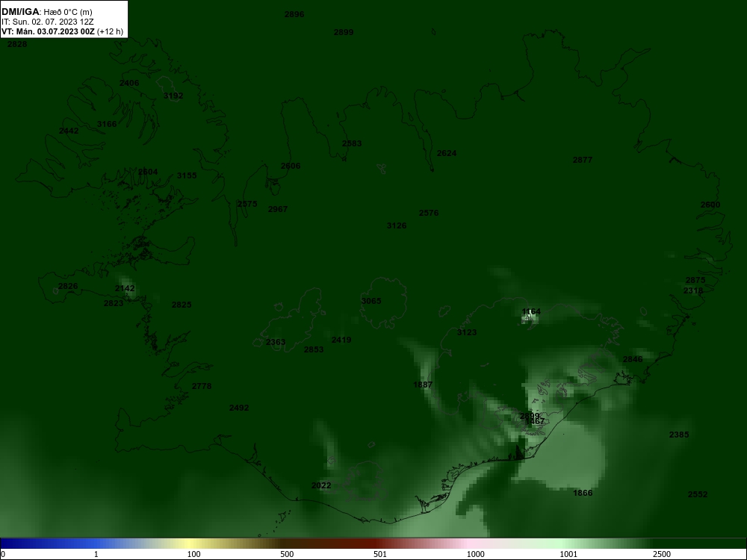Click the map value 2022
The width and height of the screenshot is (747, 560).
(x=321, y=486)
